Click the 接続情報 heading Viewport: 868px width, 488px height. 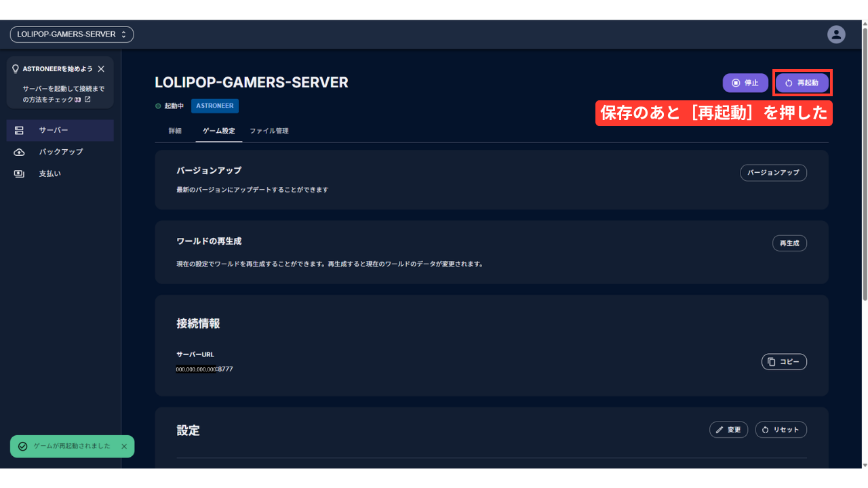click(x=198, y=324)
